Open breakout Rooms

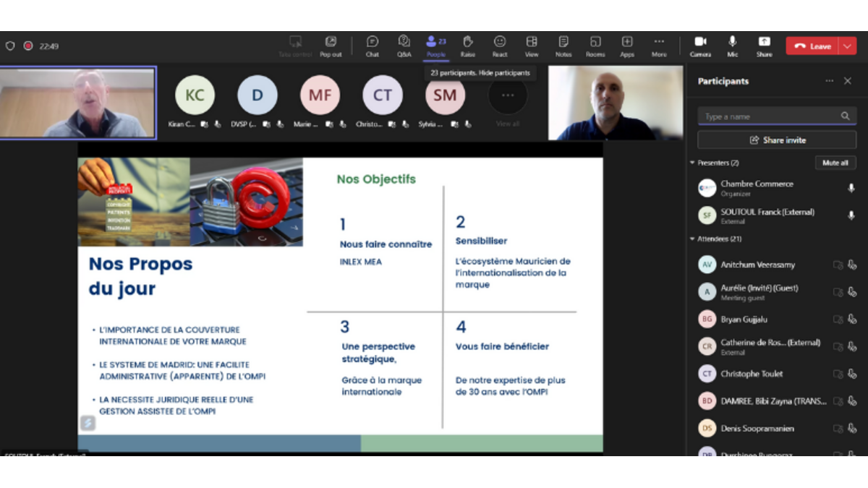(x=595, y=46)
